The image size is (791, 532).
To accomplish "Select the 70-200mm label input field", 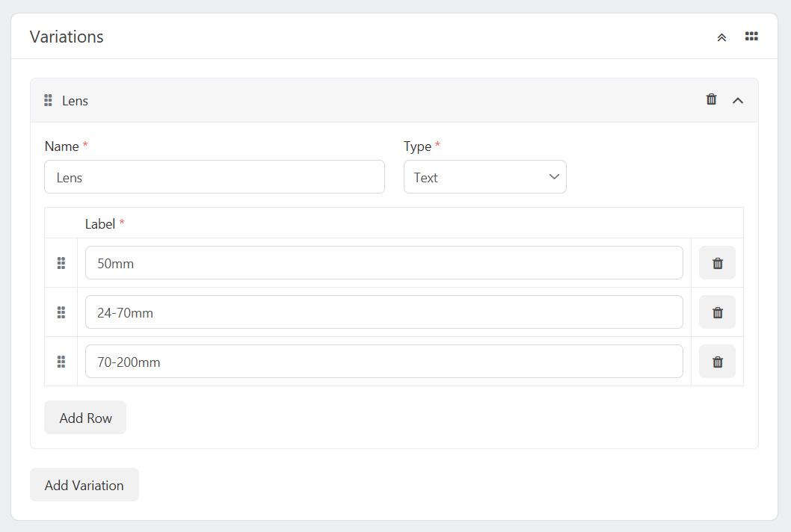I will [x=384, y=362].
